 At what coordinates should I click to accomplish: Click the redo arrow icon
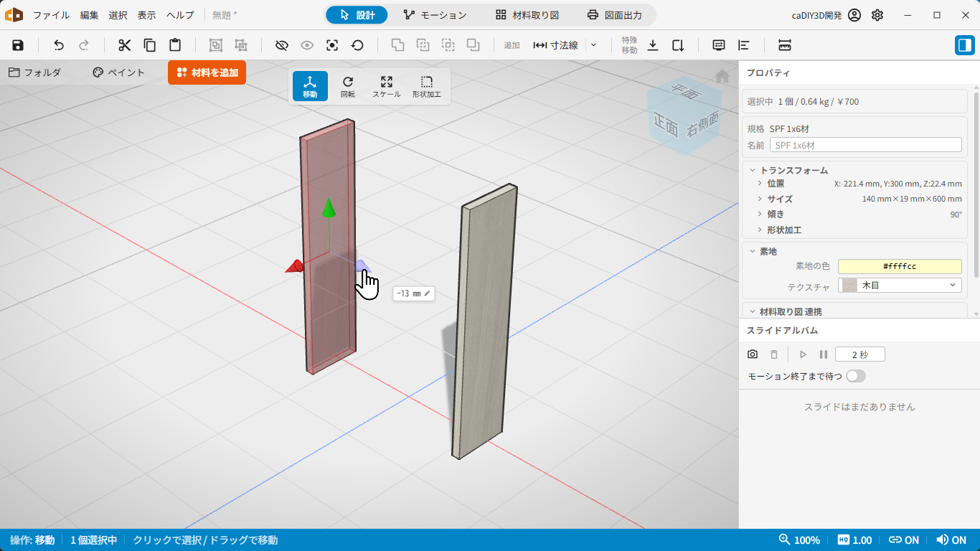click(x=84, y=45)
